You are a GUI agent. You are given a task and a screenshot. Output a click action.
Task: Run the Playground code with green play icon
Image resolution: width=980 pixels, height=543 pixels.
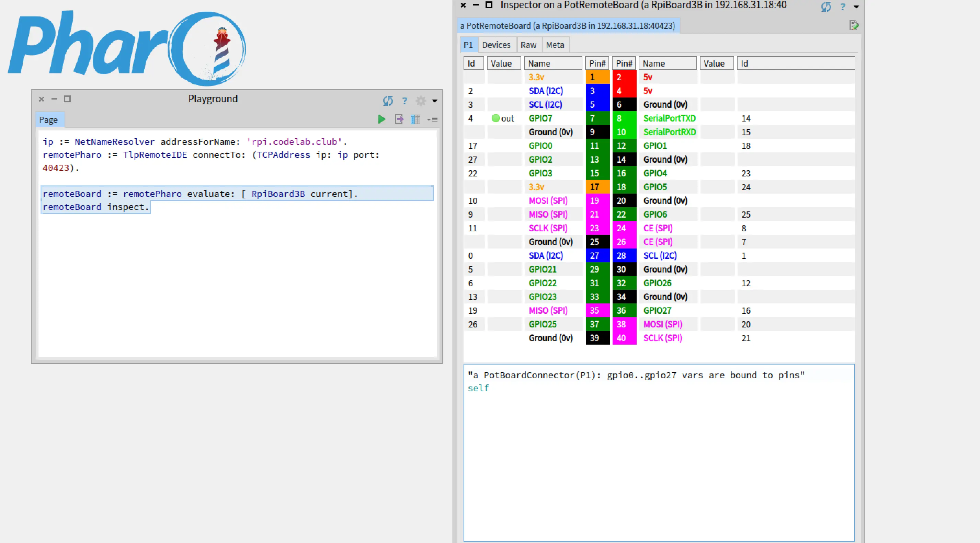381,119
